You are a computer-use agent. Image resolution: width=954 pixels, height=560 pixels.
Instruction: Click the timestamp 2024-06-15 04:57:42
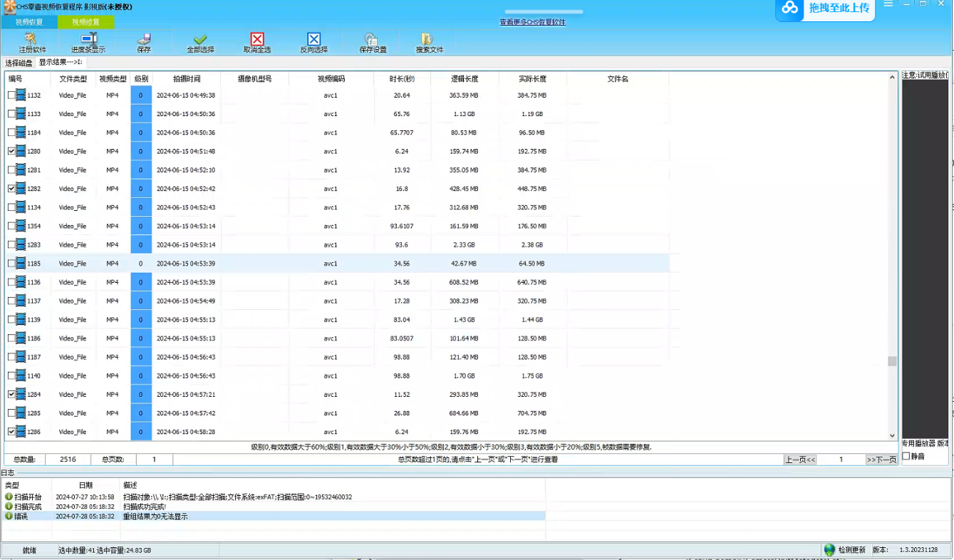tap(186, 413)
